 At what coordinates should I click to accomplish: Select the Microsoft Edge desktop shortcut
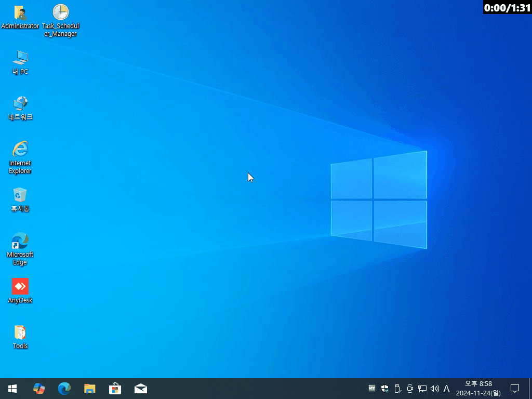[x=20, y=249]
